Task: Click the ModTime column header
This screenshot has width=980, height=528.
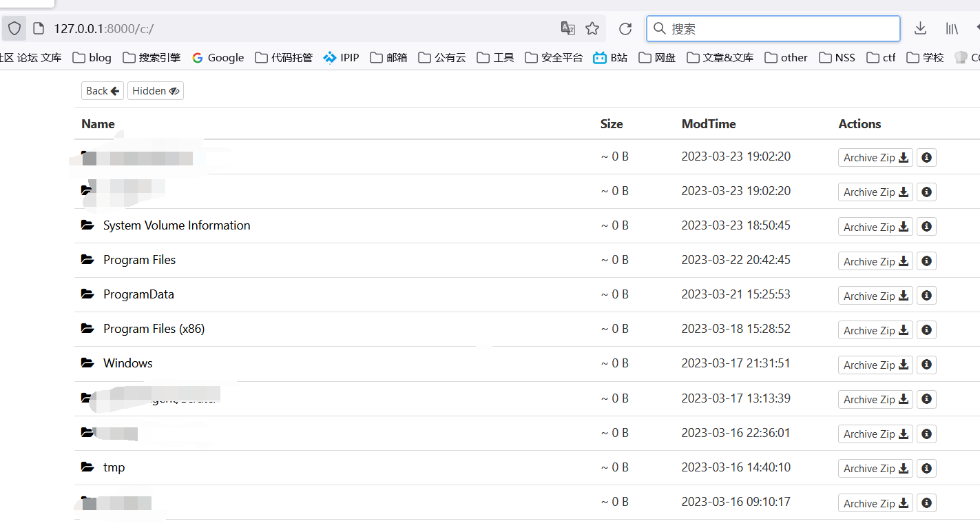Action: pyautogui.click(x=709, y=124)
